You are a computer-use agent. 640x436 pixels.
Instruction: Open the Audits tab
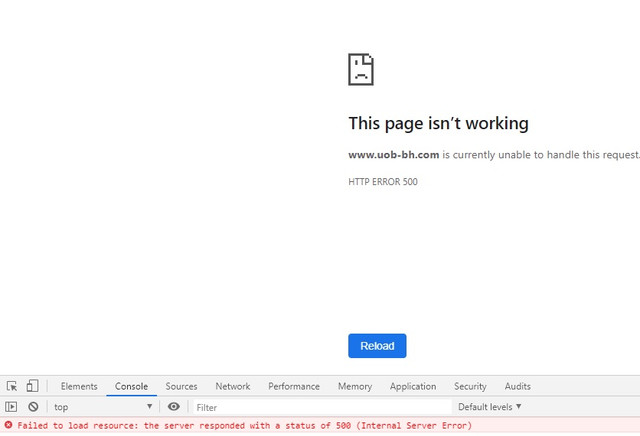(518, 386)
